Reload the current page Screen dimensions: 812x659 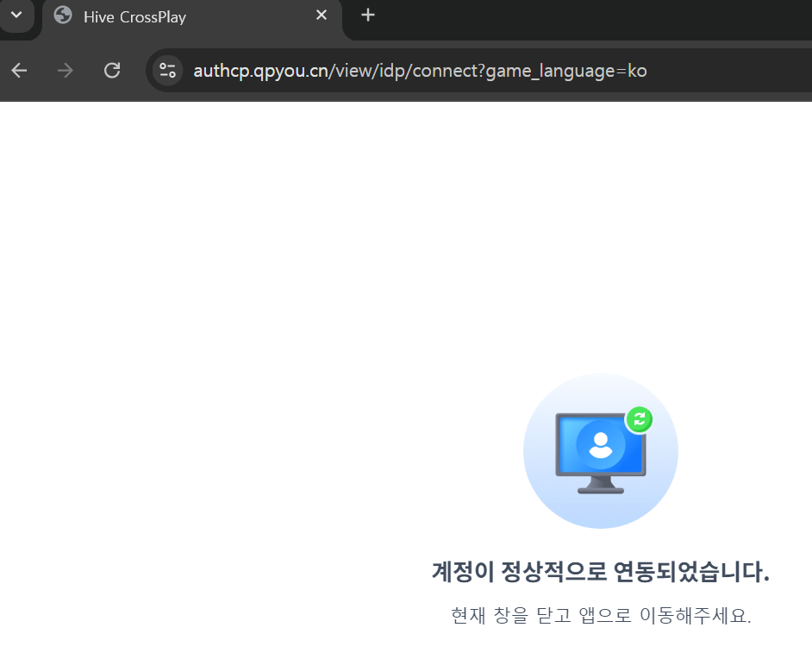[x=112, y=71]
